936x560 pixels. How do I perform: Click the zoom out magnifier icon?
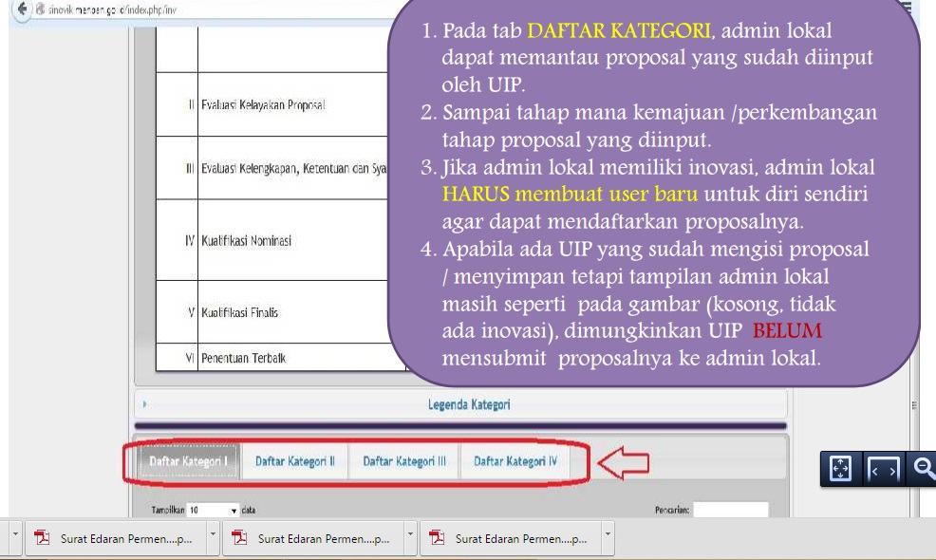tap(924, 469)
